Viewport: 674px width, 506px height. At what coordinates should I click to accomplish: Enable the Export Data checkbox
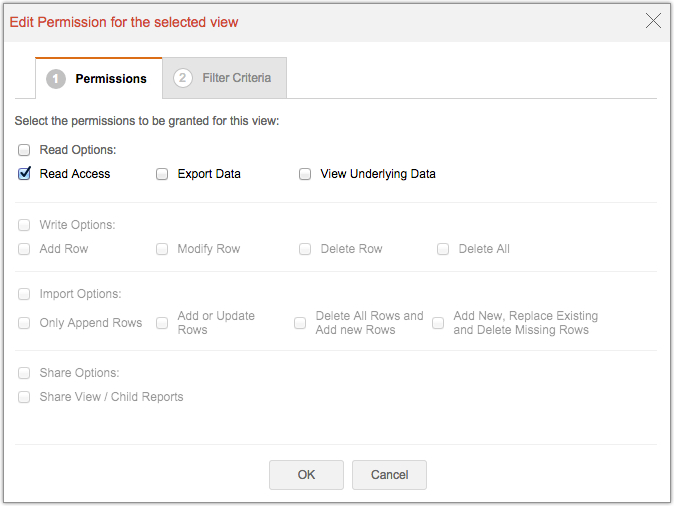(162, 174)
